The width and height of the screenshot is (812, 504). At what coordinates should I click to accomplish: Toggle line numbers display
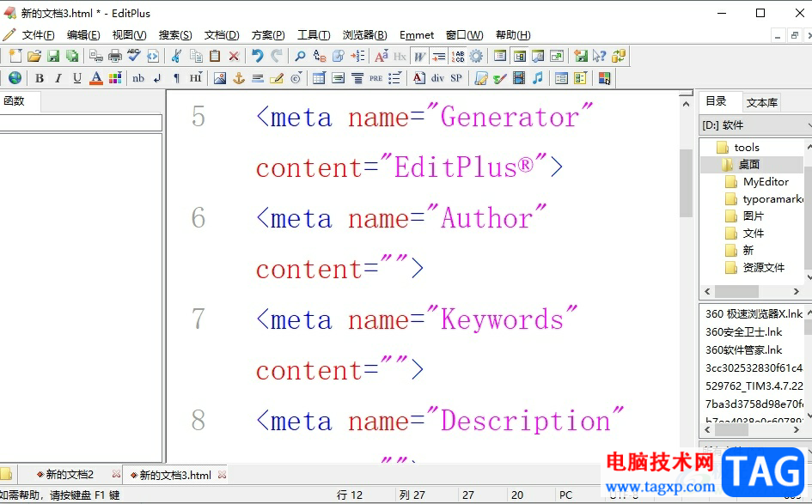[458, 56]
